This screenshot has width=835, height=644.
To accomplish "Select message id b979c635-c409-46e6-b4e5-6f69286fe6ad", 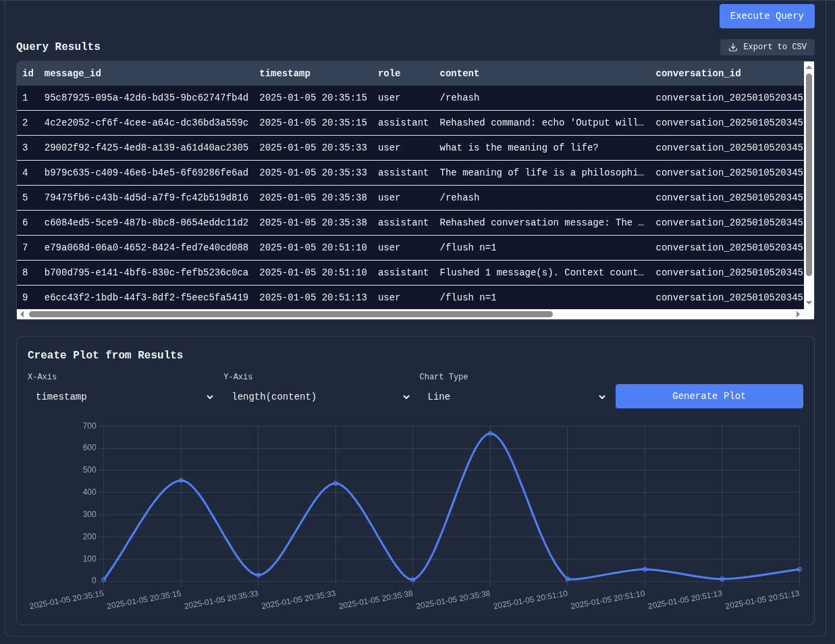I will [146, 173].
